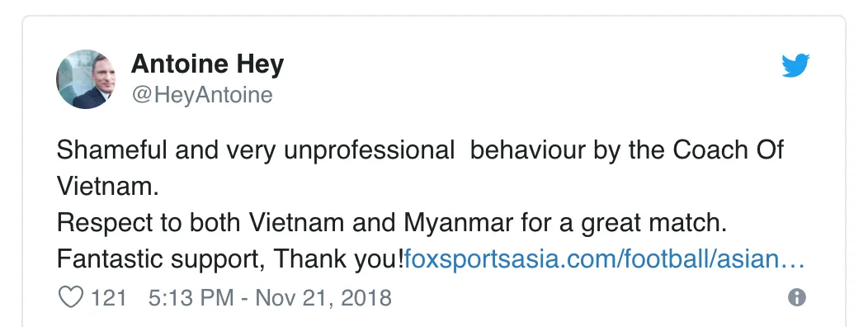Follow the foxsportsasia.com article link

point(604,258)
